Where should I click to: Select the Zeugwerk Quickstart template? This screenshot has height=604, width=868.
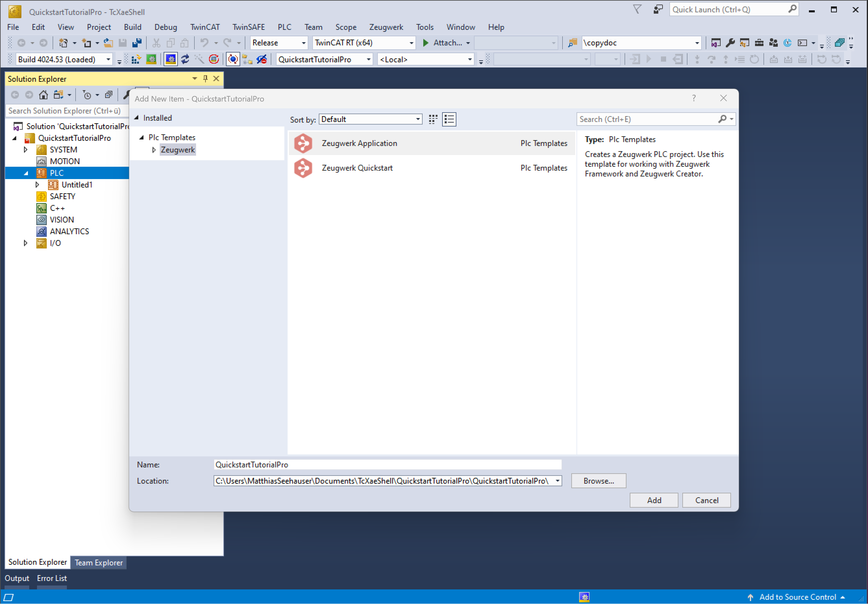431,168
